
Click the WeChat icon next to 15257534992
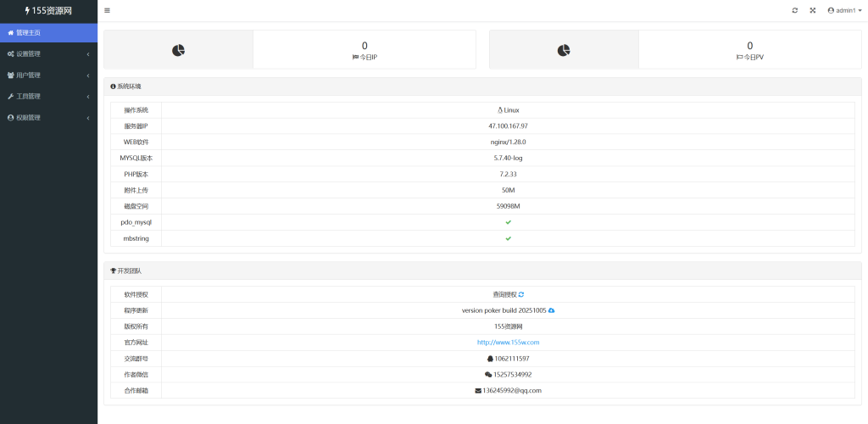coord(488,374)
